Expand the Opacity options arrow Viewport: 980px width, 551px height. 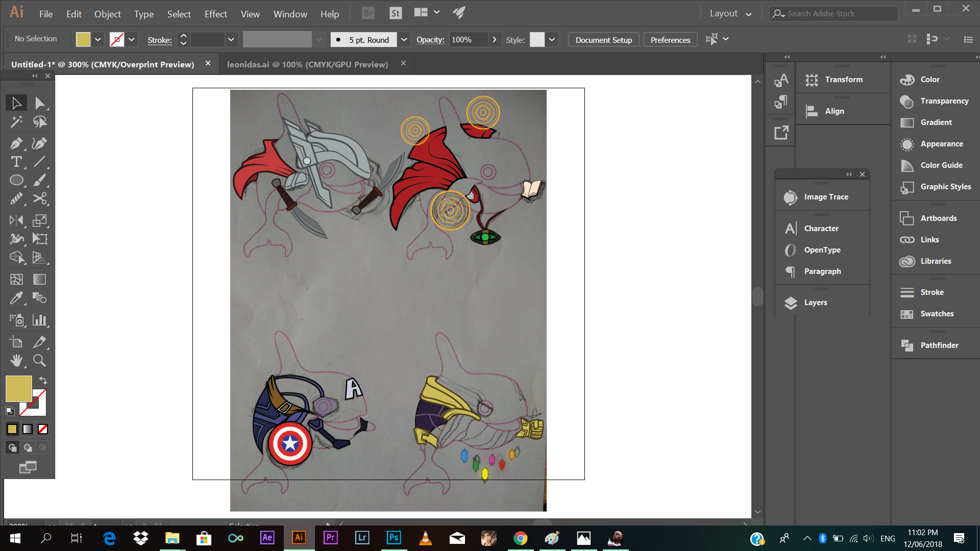tap(494, 39)
